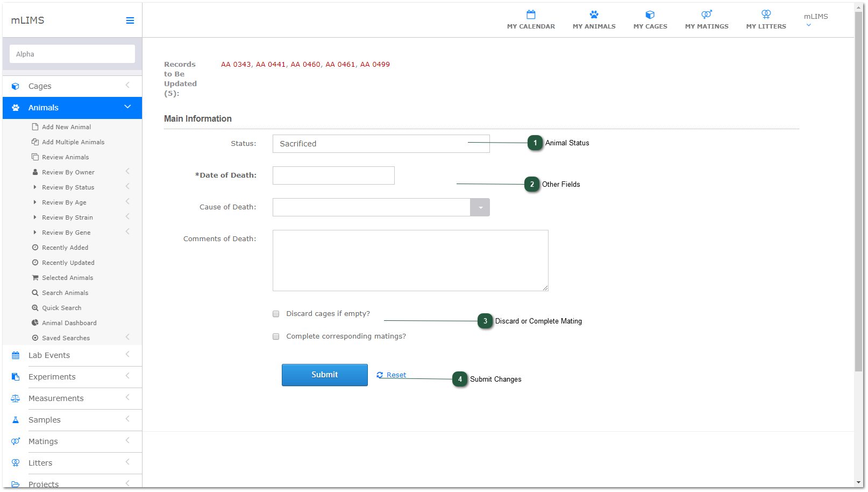This screenshot has height=492, width=868.
Task: Click the Litters sidebar icon
Action: [x=16, y=463]
